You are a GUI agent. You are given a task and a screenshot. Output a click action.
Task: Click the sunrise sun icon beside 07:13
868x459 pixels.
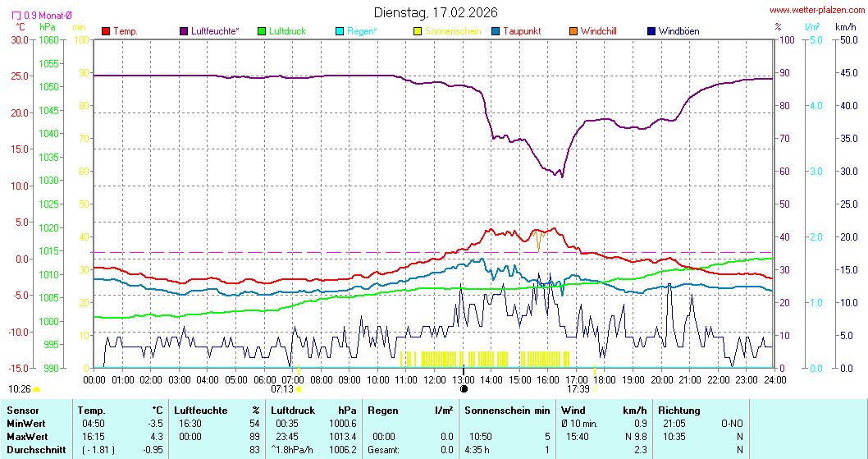(299, 389)
